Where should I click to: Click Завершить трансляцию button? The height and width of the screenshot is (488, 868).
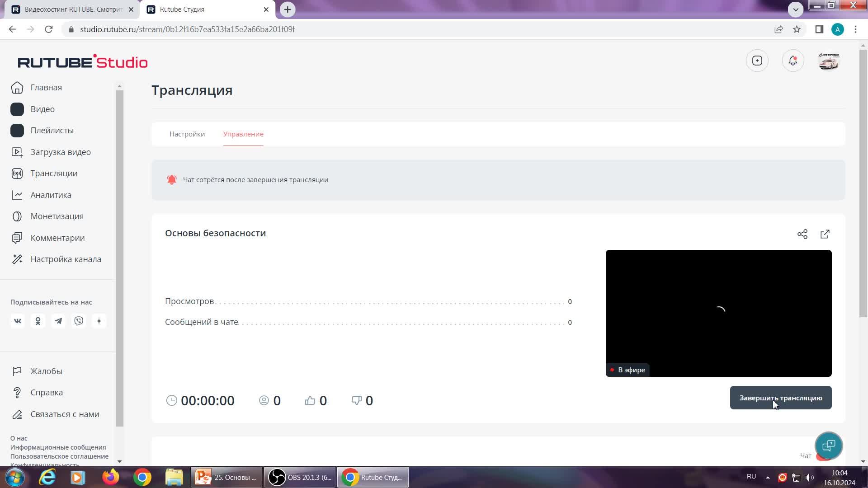coord(780,398)
